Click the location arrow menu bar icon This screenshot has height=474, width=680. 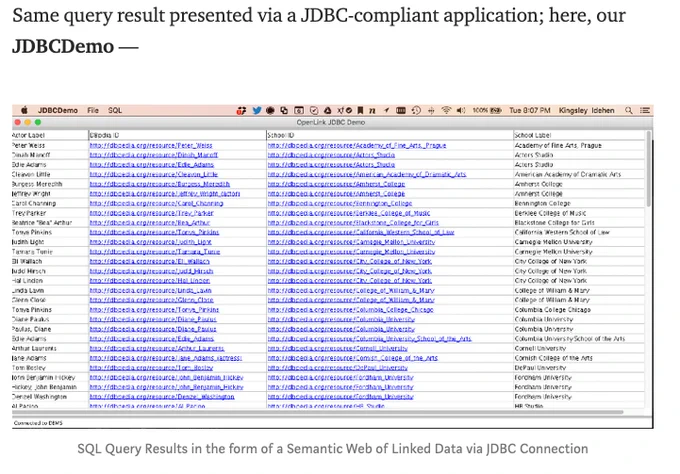coord(386,111)
